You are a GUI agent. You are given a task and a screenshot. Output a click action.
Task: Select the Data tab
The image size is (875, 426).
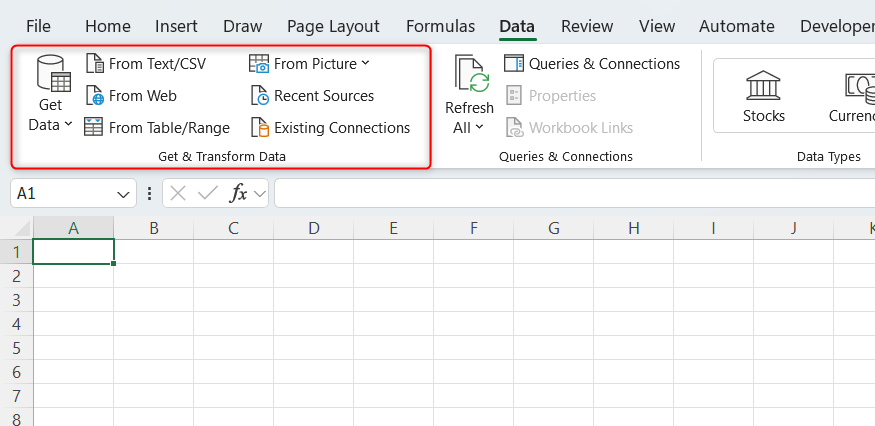coord(517,26)
